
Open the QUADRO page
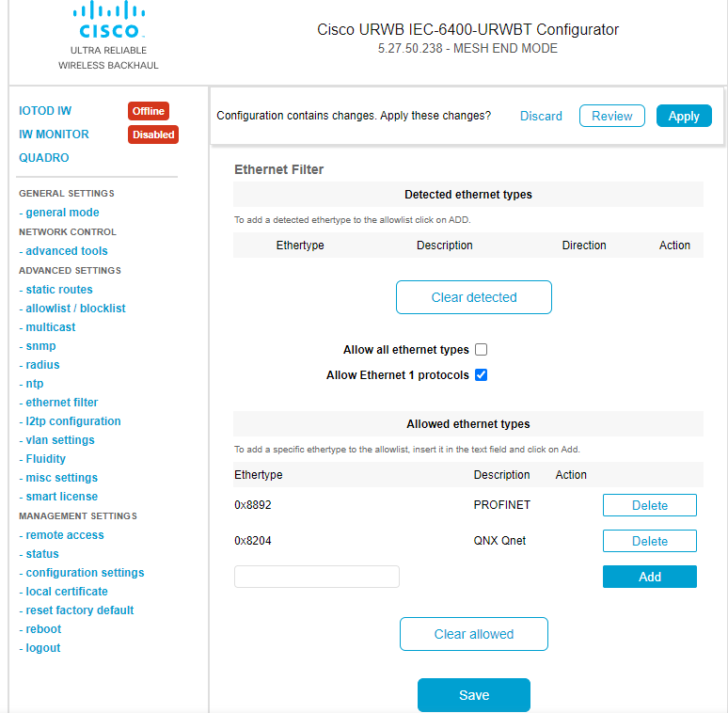[43, 158]
